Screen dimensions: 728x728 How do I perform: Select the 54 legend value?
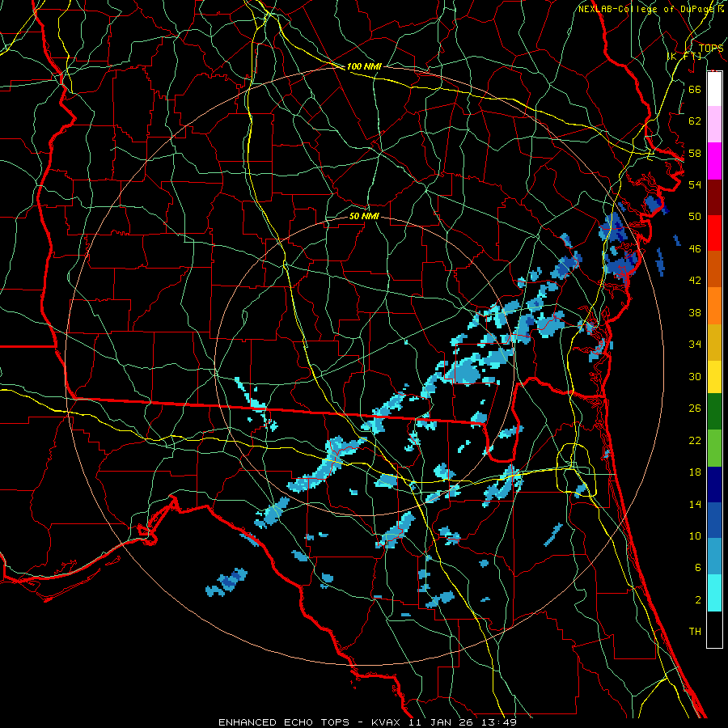pyautogui.click(x=695, y=184)
